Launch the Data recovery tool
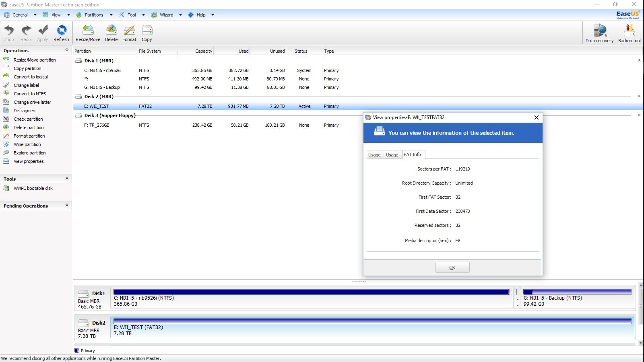The image size is (644, 362). (x=600, y=31)
